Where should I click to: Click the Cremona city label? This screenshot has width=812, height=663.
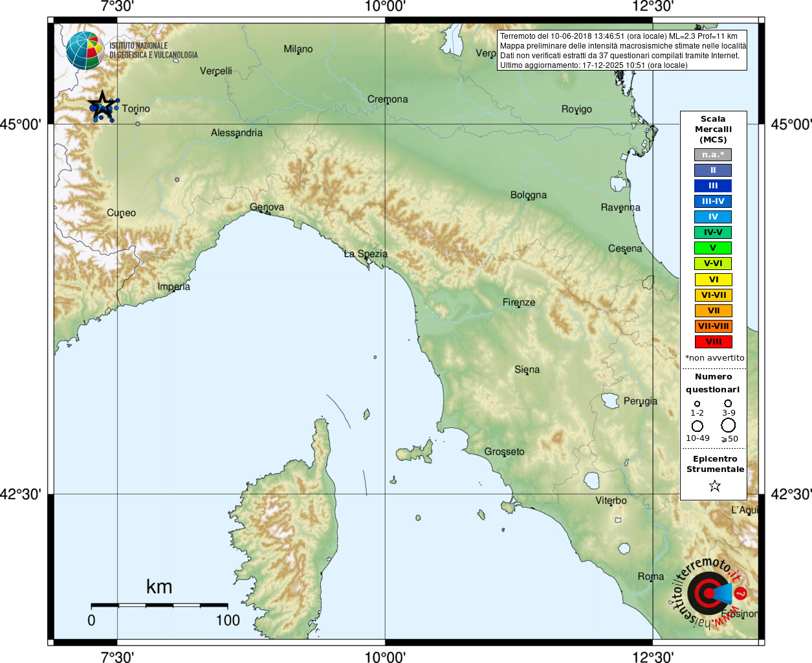click(x=388, y=99)
